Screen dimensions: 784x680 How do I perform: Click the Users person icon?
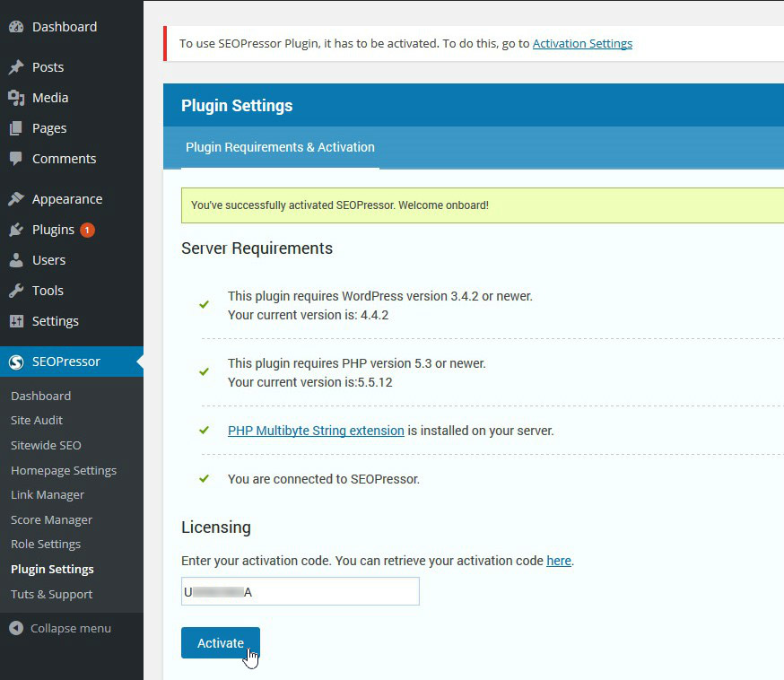pos(16,260)
